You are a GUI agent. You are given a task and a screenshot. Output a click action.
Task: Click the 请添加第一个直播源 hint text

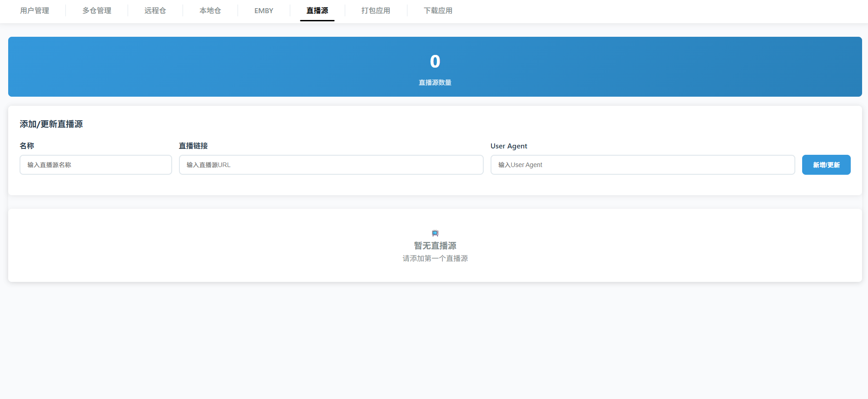435,258
